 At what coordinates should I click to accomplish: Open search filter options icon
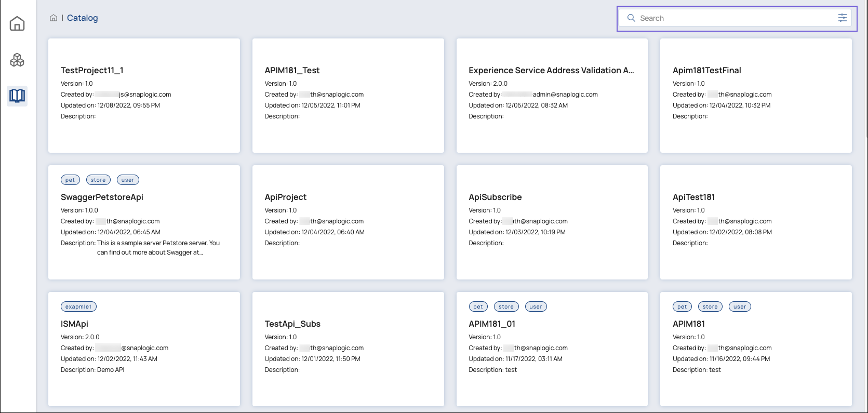tap(843, 18)
